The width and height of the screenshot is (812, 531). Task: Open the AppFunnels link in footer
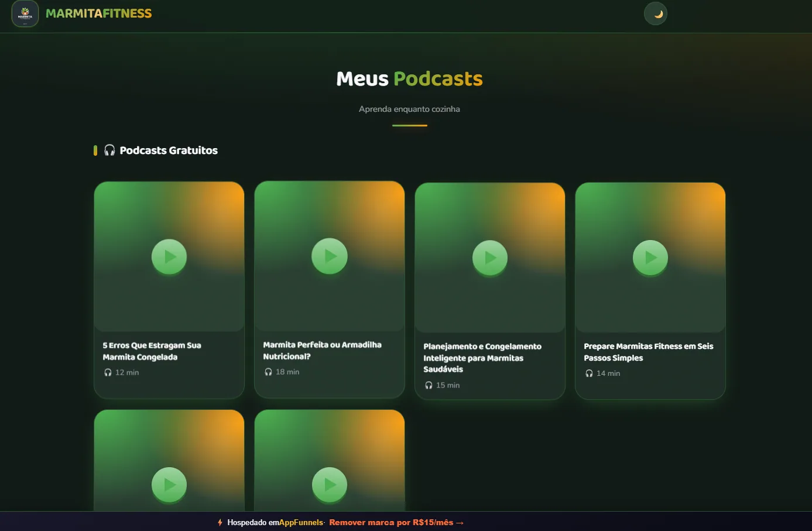(301, 522)
